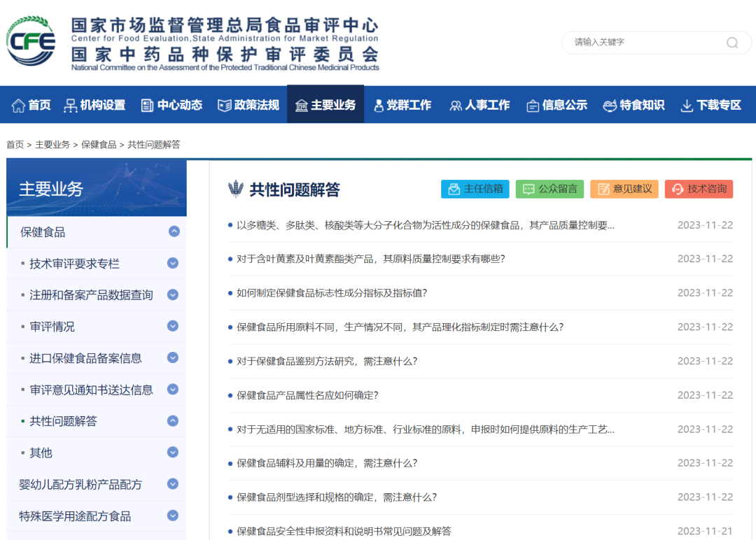Click the 保健食品 breadcrumb link

99,145
